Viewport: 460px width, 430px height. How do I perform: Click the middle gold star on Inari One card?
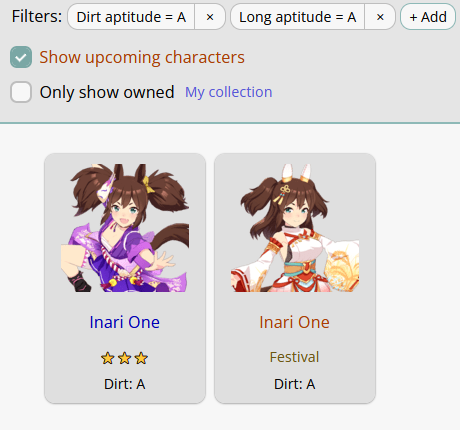(x=125, y=358)
